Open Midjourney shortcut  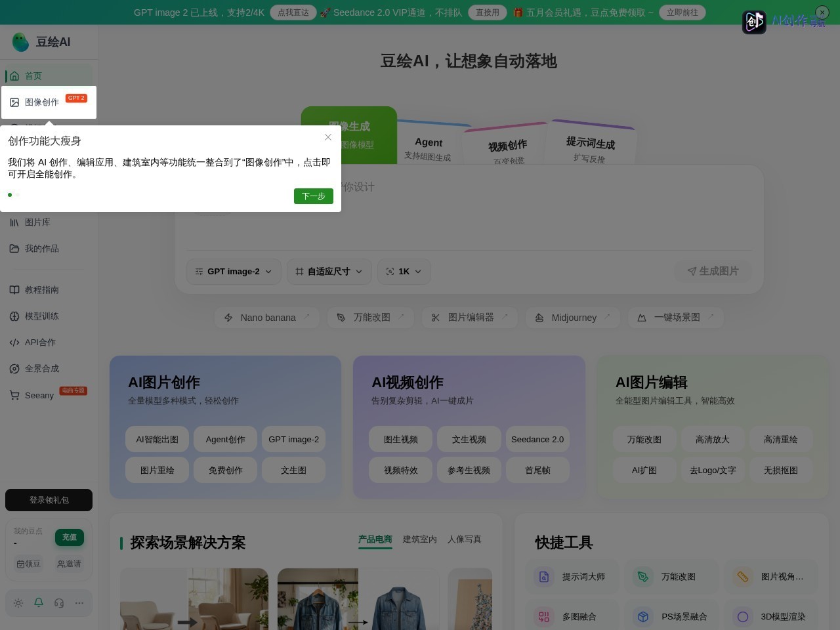tap(573, 318)
